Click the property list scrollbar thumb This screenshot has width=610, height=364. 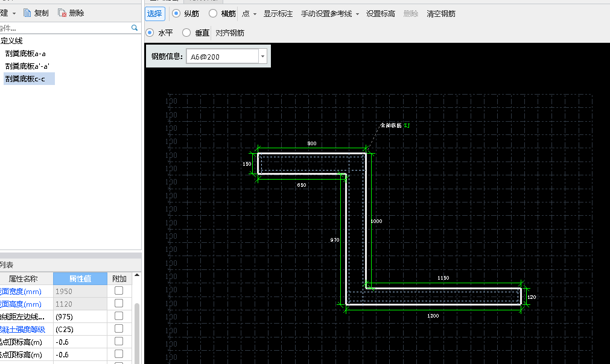[x=137, y=333]
